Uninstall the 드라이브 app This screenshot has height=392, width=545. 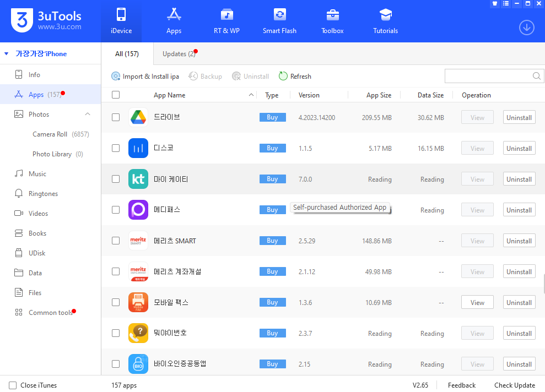[x=519, y=117]
